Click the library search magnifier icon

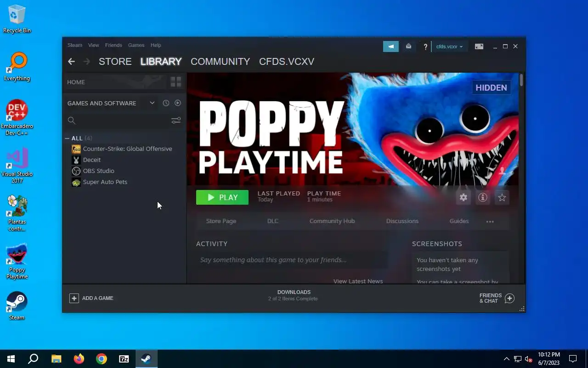(x=71, y=121)
